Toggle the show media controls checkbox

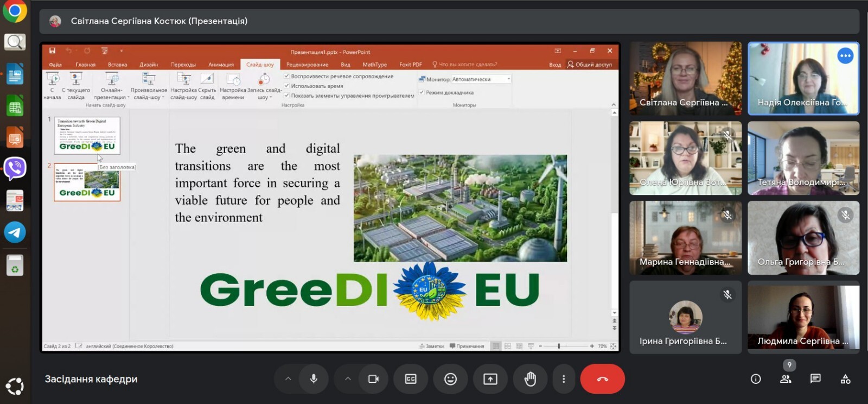(286, 96)
